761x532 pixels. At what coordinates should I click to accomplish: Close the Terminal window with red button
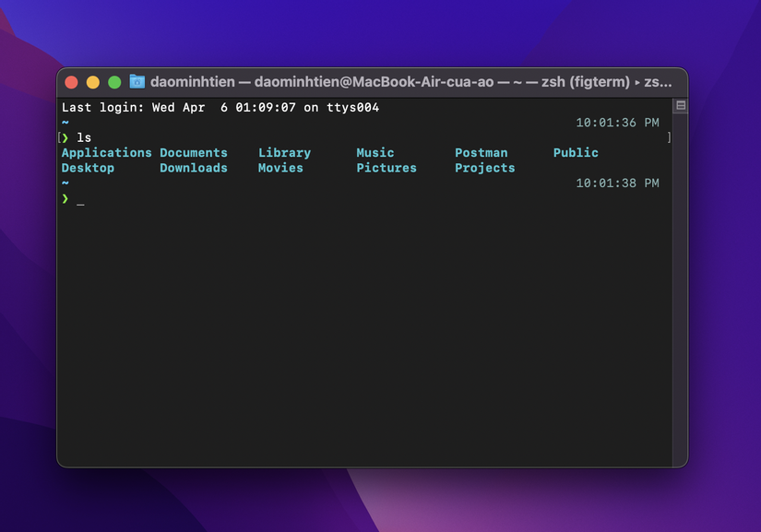click(71, 82)
